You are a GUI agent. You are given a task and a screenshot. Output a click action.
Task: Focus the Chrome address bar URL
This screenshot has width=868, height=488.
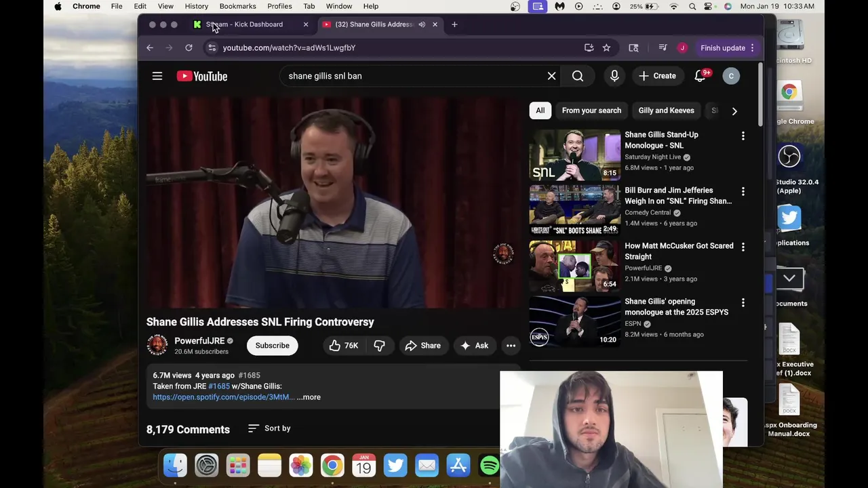tap(290, 47)
